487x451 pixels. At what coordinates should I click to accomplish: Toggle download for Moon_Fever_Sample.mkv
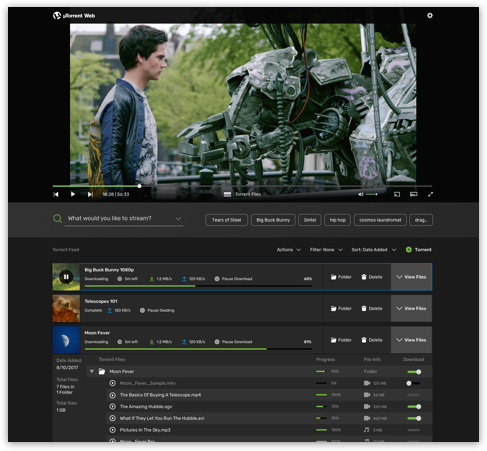coord(413,383)
